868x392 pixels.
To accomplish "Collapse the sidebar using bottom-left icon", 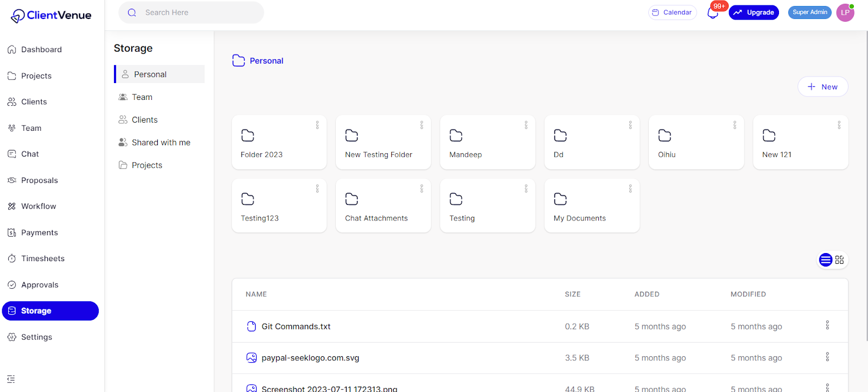I will coord(11,379).
